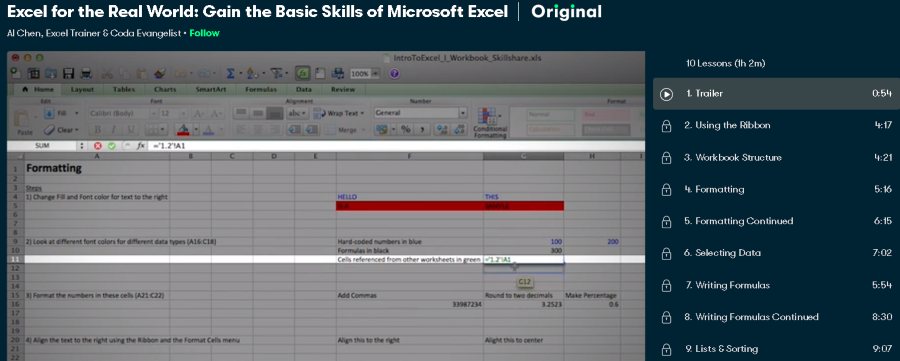Click the purple Help question mark icon
The width and height of the screenshot is (900, 361).
tap(394, 73)
